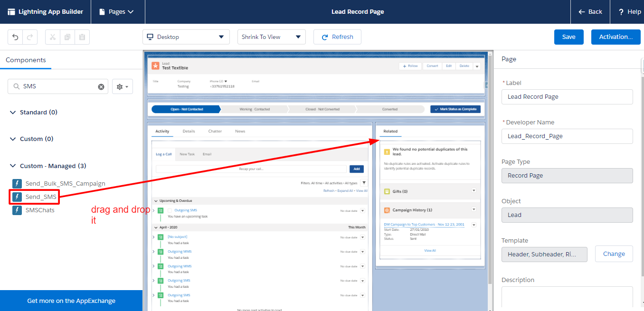This screenshot has width=644, height=311.
Task: Open the Desktop form factor dropdown
Action: 186,37
